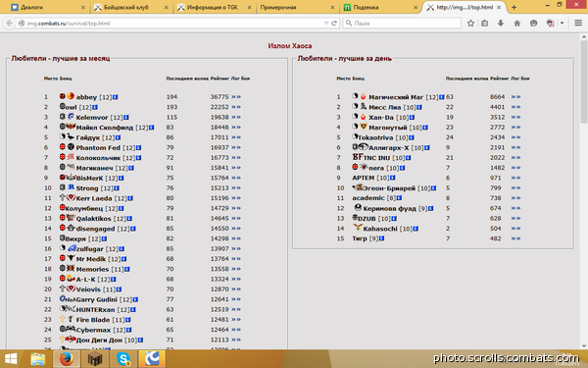Expand the URL history dropdown arrow
588x368 pixels.
(326, 24)
